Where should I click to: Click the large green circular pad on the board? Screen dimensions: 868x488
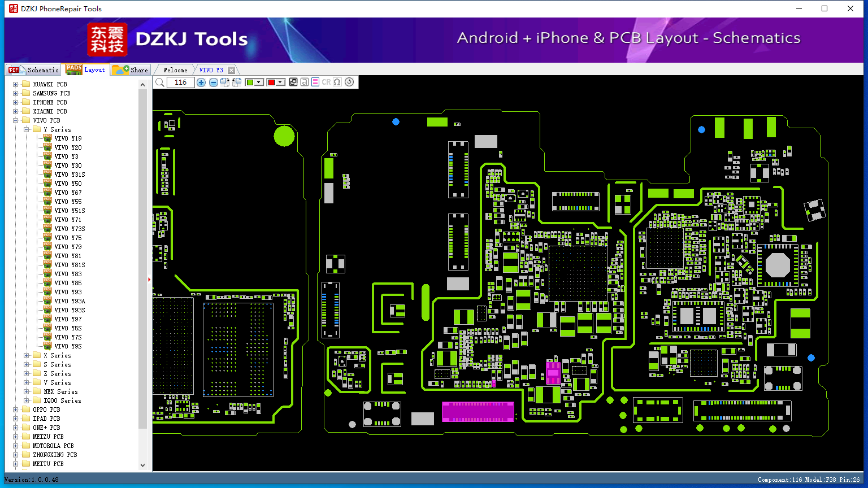pyautogui.click(x=284, y=136)
